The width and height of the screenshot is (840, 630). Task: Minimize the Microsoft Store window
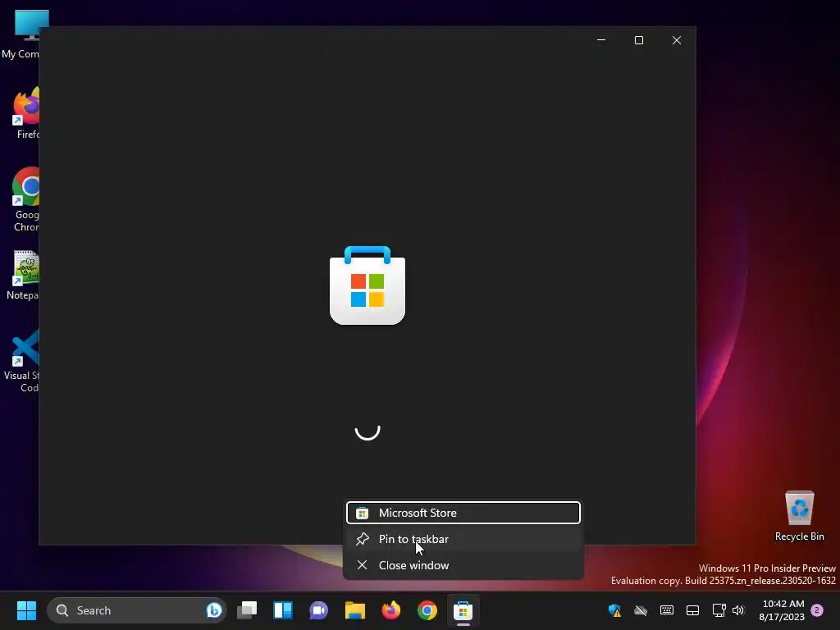[x=601, y=40]
